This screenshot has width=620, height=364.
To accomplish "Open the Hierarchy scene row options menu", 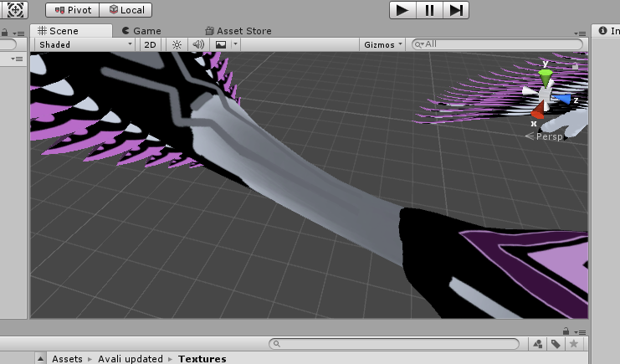I will point(17,59).
